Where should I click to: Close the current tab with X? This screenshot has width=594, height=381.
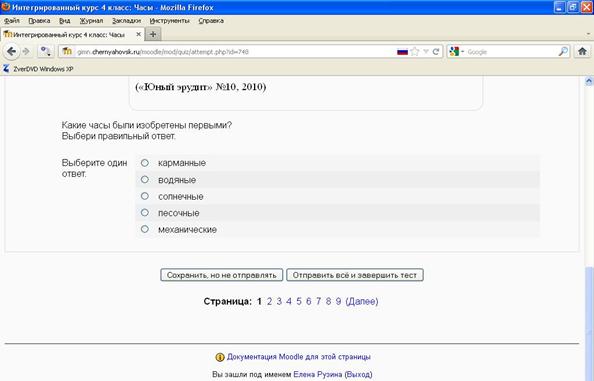coord(139,34)
